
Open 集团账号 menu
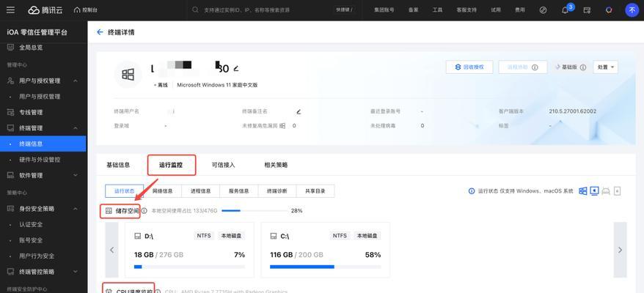(384, 10)
